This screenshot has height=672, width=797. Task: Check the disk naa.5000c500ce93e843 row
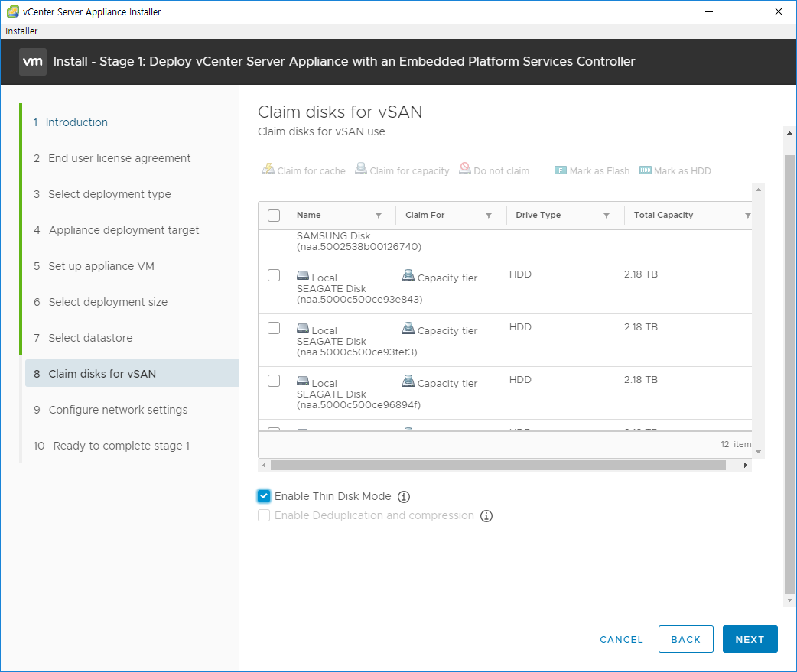pyautogui.click(x=274, y=275)
